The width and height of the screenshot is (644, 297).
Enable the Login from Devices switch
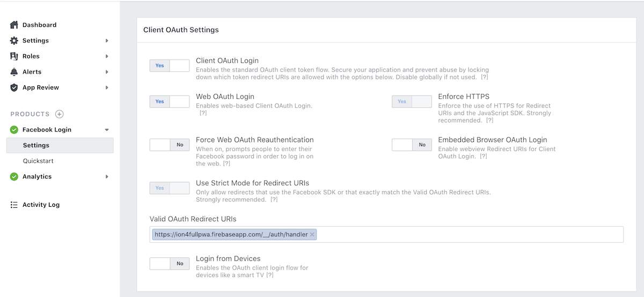[x=170, y=263]
